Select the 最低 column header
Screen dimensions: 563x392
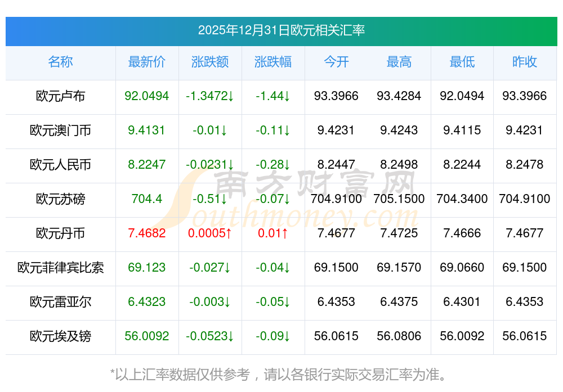pos(462,62)
